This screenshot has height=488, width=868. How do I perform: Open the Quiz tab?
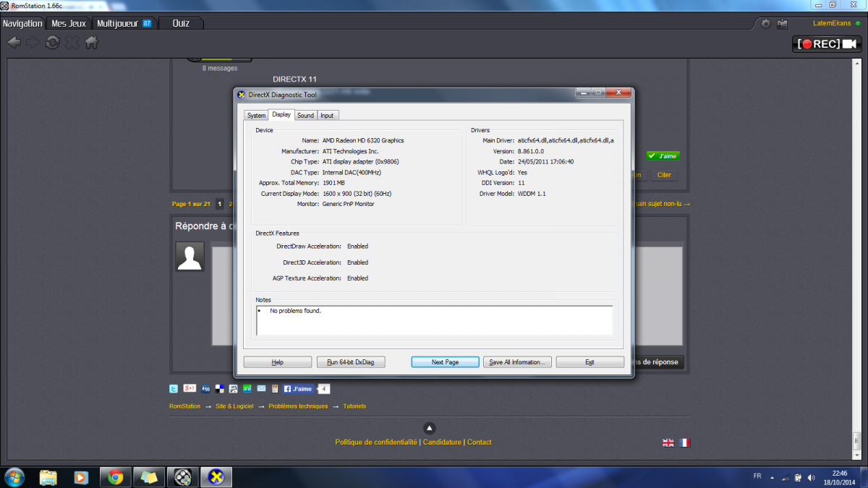pyautogui.click(x=181, y=23)
